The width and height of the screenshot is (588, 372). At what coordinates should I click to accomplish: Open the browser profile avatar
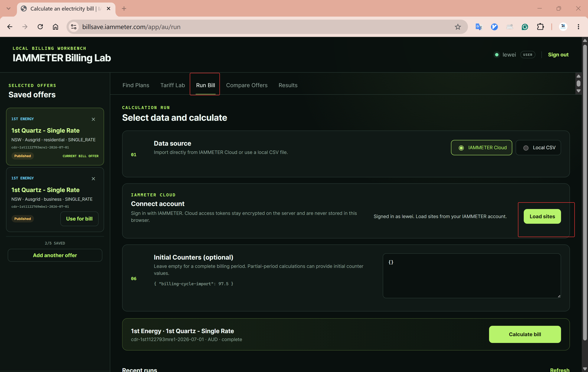(563, 27)
